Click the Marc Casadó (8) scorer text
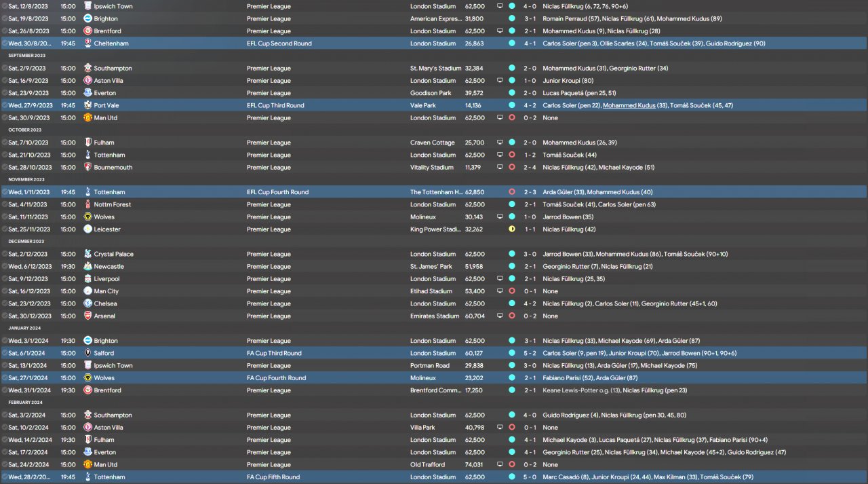Viewport: 868px width, 484px height. tap(566, 477)
